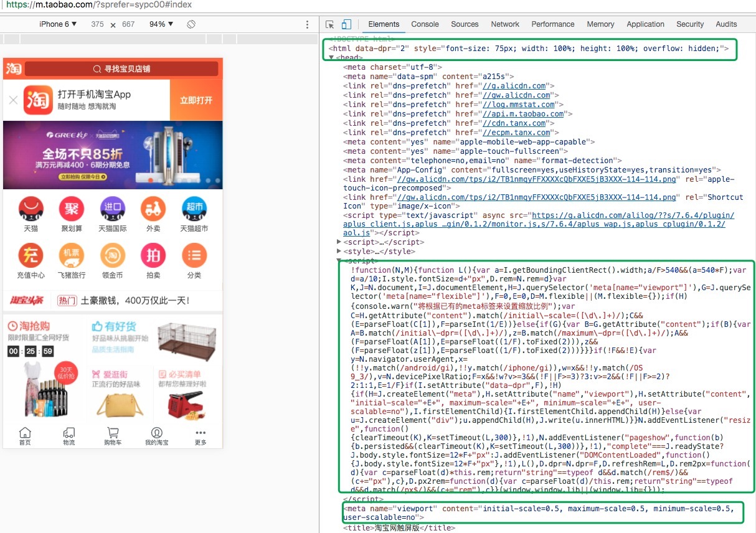This screenshot has width=756, height=533.
Task: Collapse the expanded script node
Action: pos(339,260)
